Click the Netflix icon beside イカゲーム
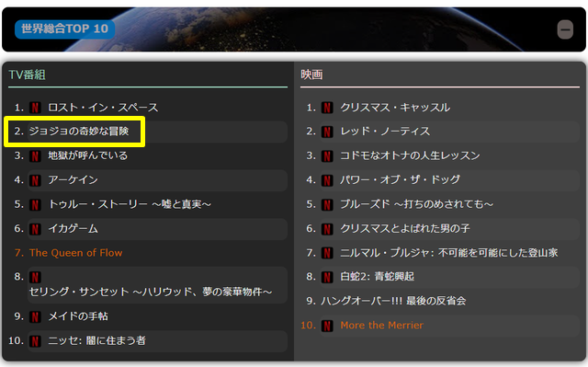The image size is (588, 367). 35,229
